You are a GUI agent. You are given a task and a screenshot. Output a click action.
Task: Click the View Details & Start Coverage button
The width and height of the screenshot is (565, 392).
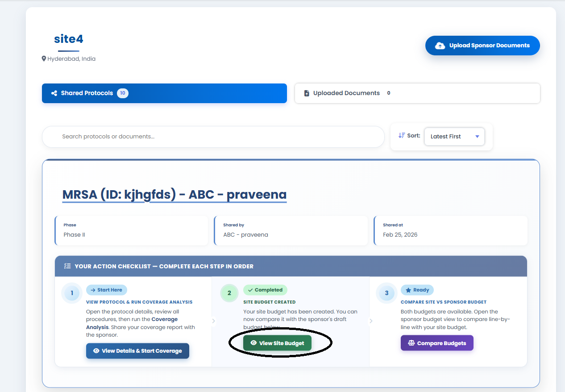pos(137,351)
